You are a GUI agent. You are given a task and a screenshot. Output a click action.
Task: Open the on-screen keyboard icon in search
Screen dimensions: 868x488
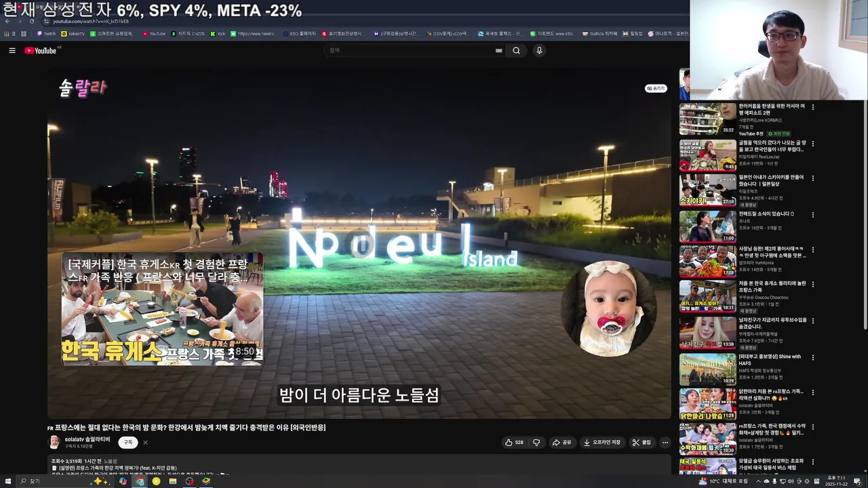click(498, 51)
